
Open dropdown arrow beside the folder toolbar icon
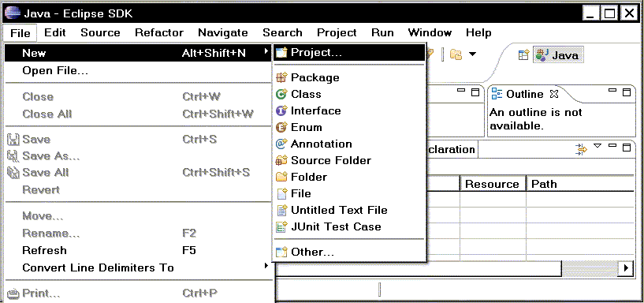(x=472, y=54)
